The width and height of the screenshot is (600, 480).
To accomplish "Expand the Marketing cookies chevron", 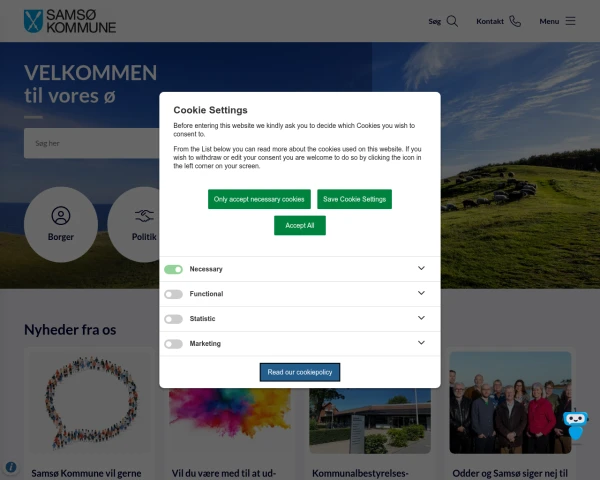I will click(x=421, y=343).
